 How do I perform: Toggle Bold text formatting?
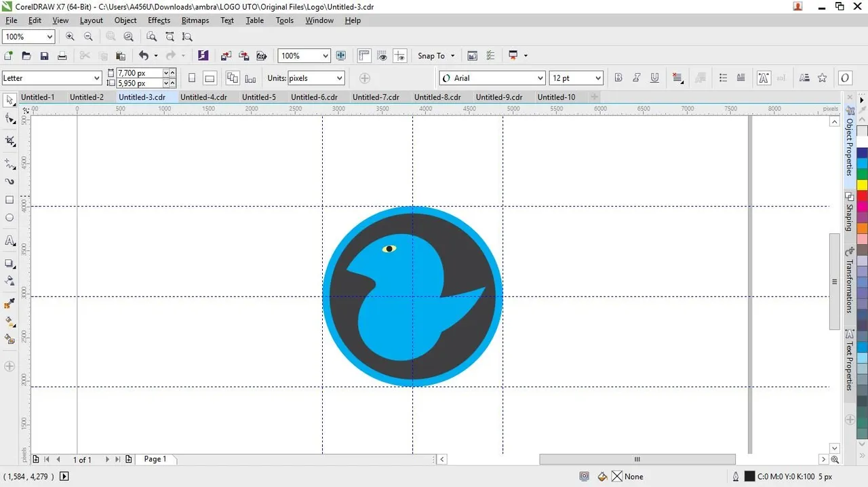coord(618,78)
